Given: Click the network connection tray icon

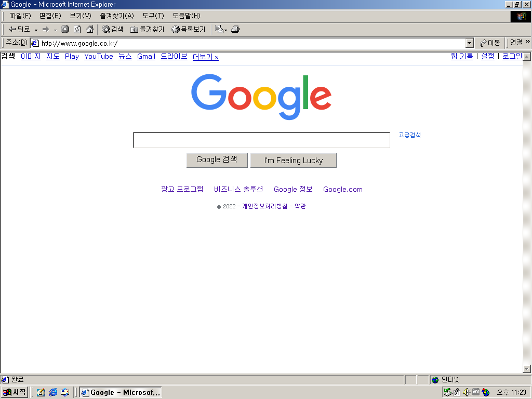Looking at the screenshot, I should [x=448, y=392].
